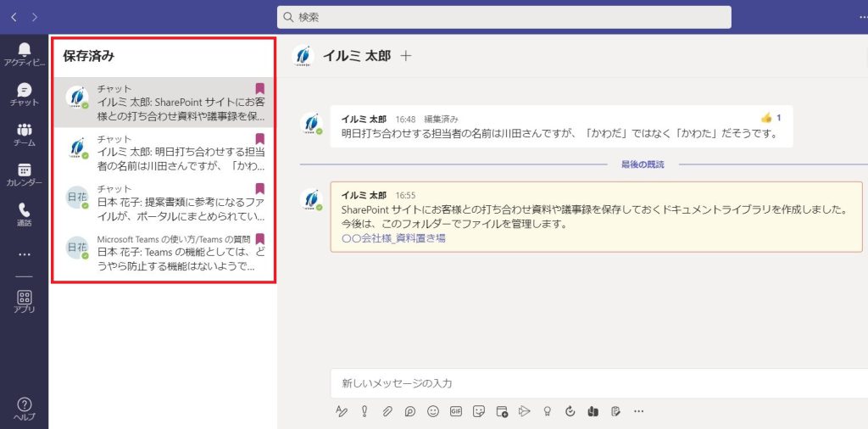Click the 最後の既読 divider label
The width and height of the screenshot is (868, 429).
click(x=643, y=164)
